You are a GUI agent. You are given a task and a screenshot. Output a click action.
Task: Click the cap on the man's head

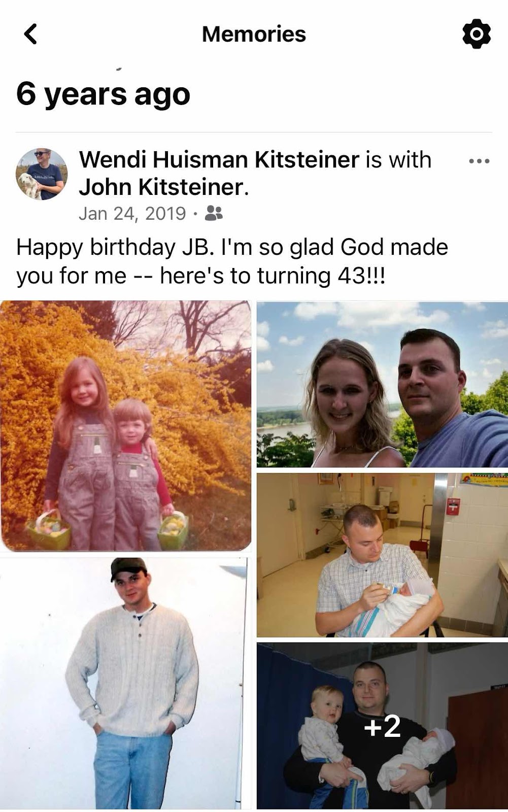[128, 568]
